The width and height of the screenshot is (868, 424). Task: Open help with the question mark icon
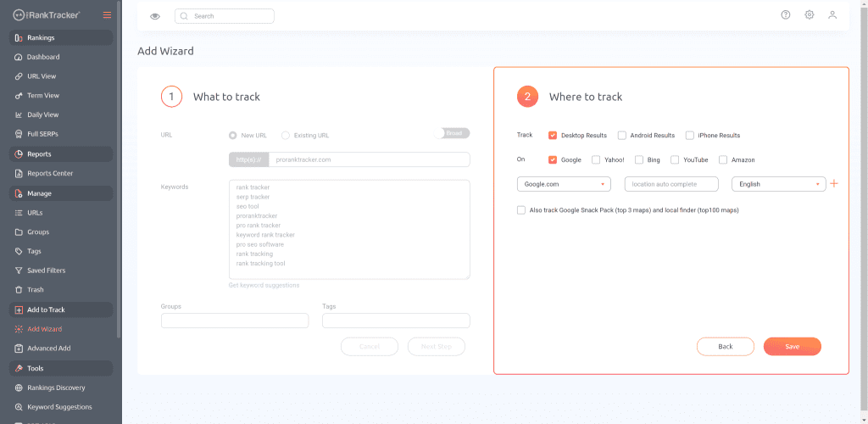pos(786,15)
